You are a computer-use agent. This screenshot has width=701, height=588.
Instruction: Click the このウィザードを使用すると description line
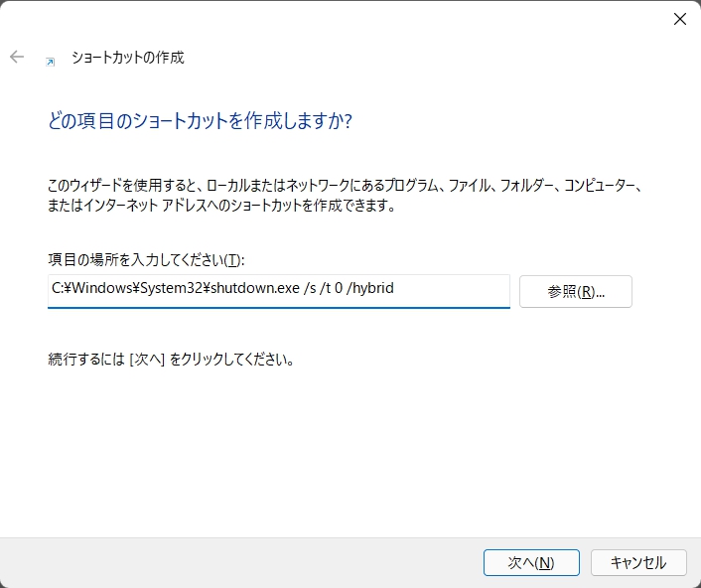point(347,186)
